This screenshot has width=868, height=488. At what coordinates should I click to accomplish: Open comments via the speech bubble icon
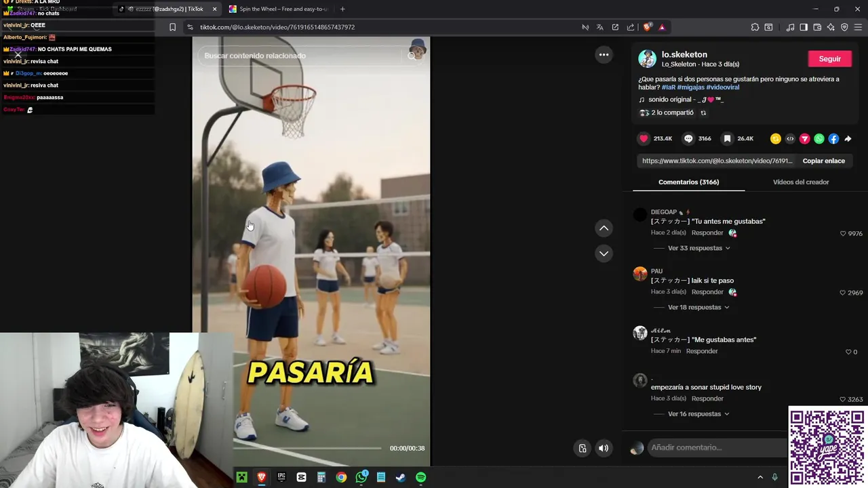(x=688, y=138)
